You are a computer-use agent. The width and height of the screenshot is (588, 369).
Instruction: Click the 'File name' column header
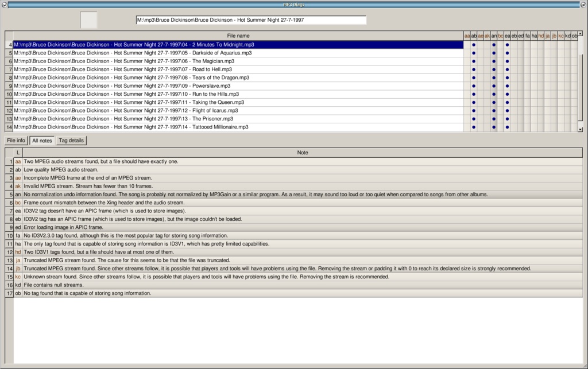[238, 36]
